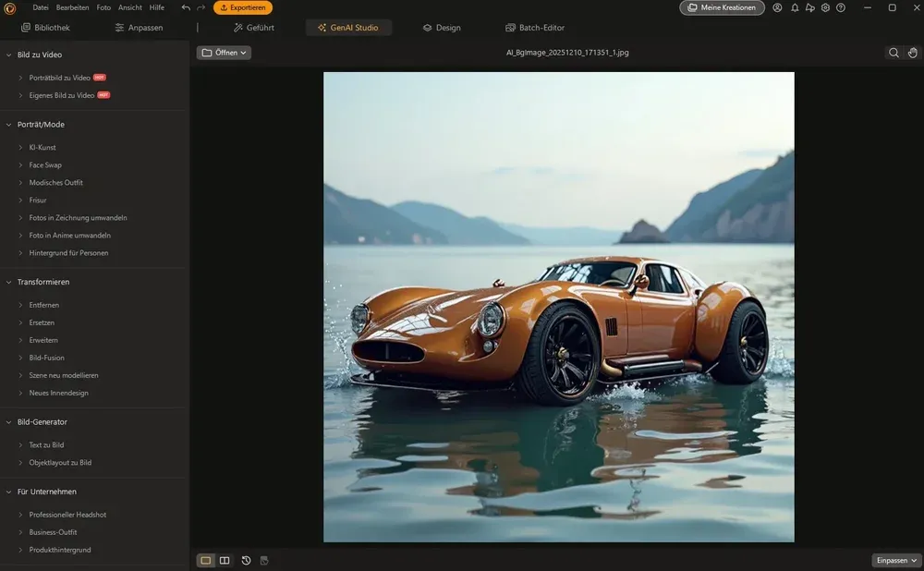Open the settings gear in the title bar

(x=824, y=7)
